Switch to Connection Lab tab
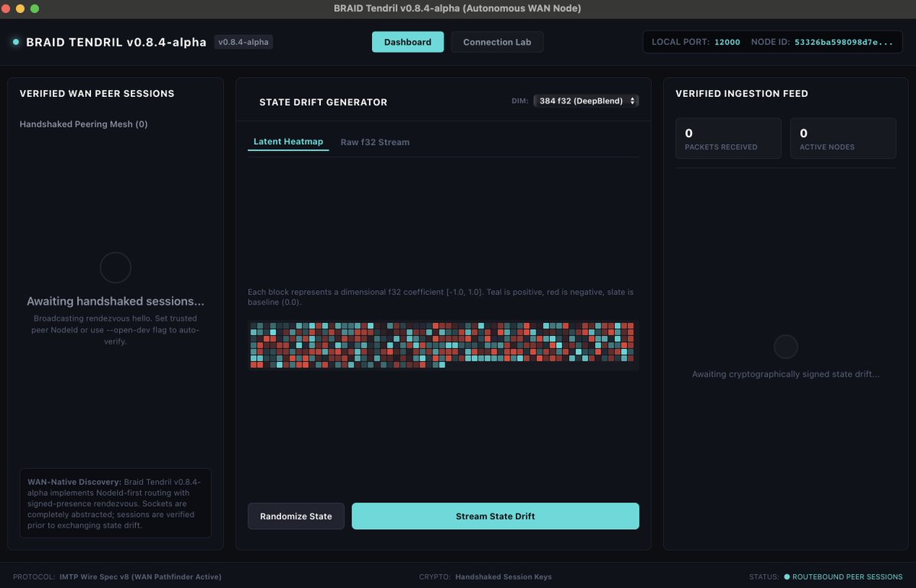This screenshot has width=916, height=588. (x=497, y=42)
